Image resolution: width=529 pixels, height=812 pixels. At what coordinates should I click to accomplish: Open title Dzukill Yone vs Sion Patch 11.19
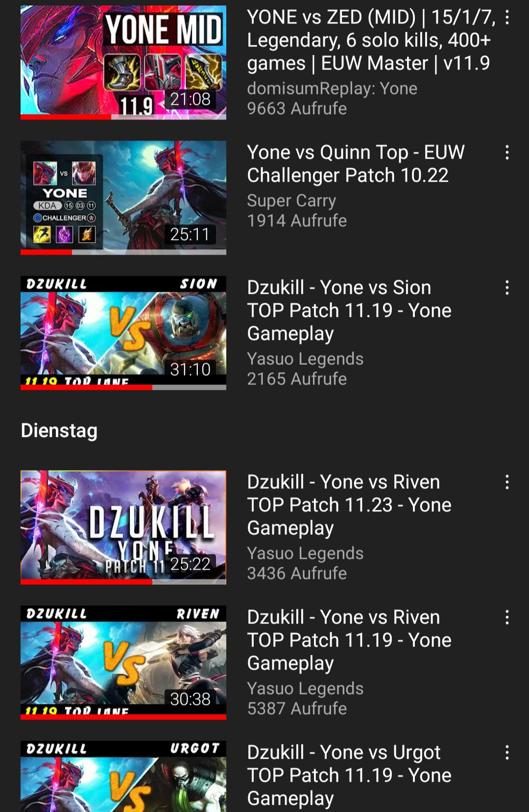click(x=349, y=310)
